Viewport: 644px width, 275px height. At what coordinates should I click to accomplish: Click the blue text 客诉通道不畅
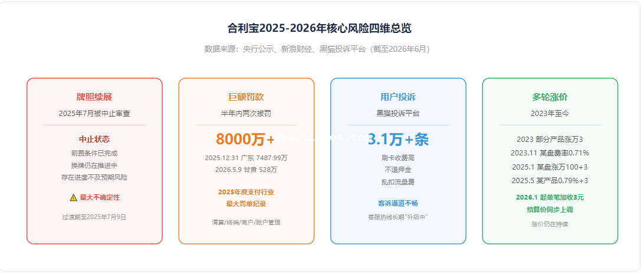click(x=399, y=203)
